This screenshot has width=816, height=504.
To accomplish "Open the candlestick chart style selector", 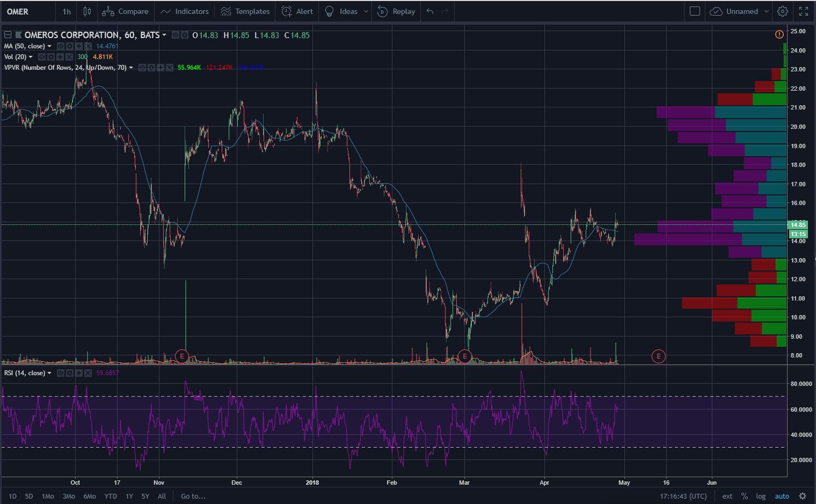I will tap(87, 11).
